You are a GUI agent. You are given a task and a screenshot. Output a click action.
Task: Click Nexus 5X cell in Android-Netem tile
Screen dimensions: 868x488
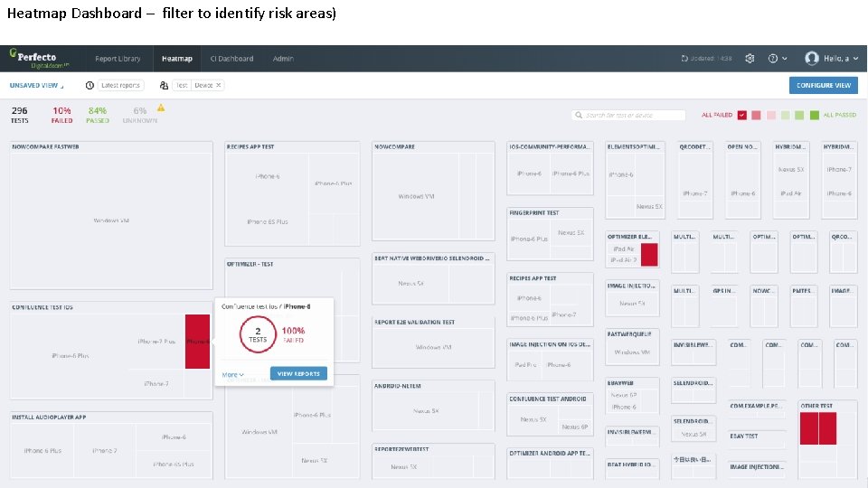(x=426, y=411)
